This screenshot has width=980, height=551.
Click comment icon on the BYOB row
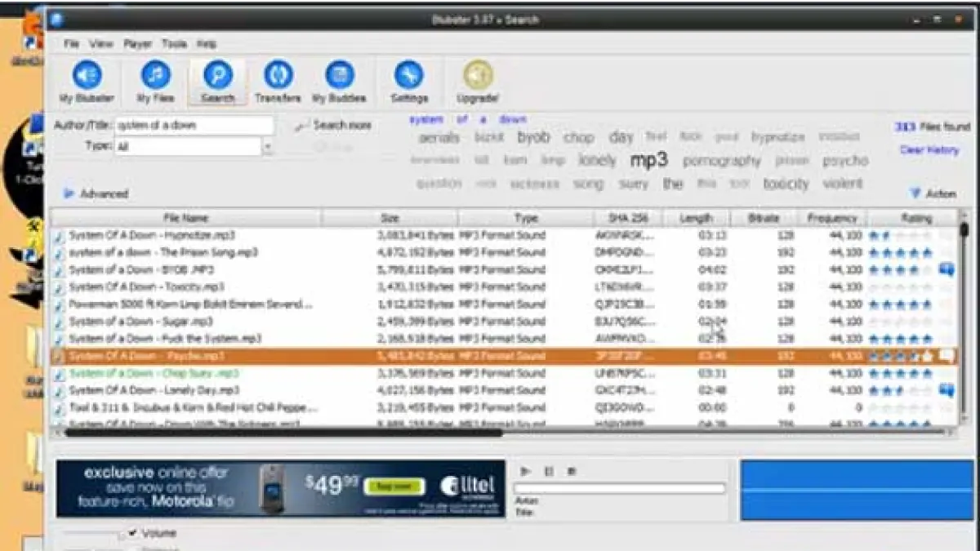coord(947,269)
